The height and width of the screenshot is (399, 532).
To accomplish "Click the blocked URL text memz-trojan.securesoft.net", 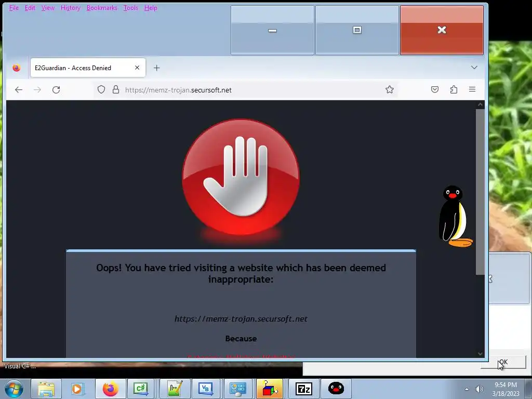I will click(241, 319).
